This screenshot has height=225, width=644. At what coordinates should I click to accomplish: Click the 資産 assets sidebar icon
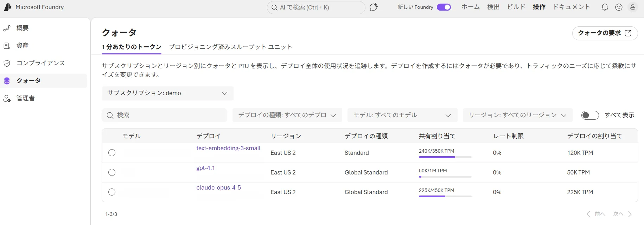(x=7, y=46)
